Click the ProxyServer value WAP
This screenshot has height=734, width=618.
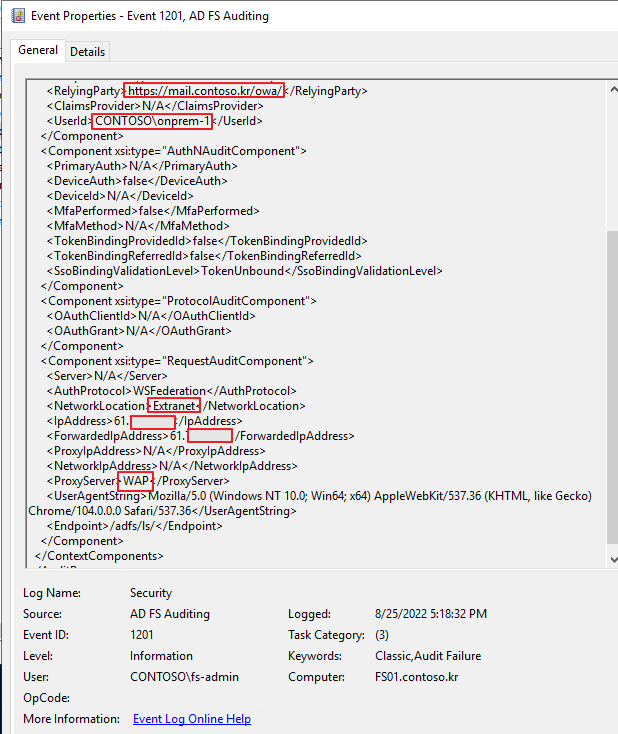(136, 481)
